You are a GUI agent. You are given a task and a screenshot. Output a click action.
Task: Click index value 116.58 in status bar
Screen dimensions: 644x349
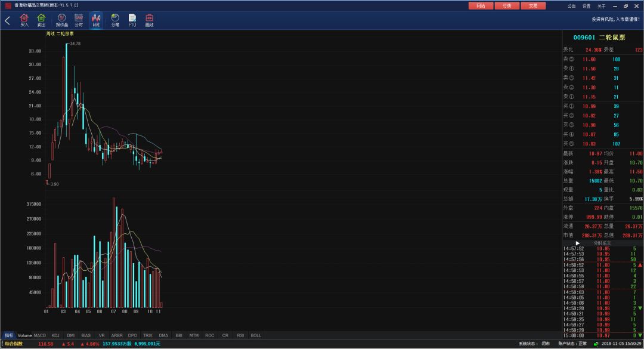(x=45, y=344)
